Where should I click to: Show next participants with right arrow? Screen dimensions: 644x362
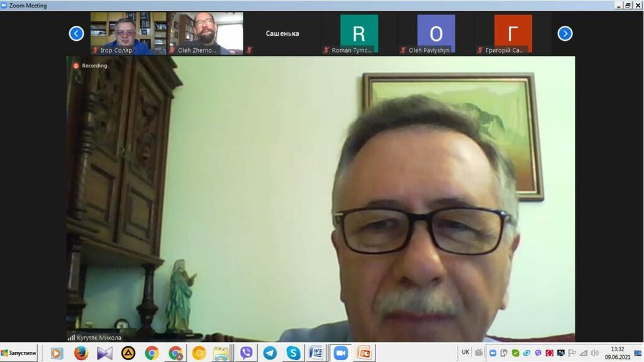click(x=565, y=33)
